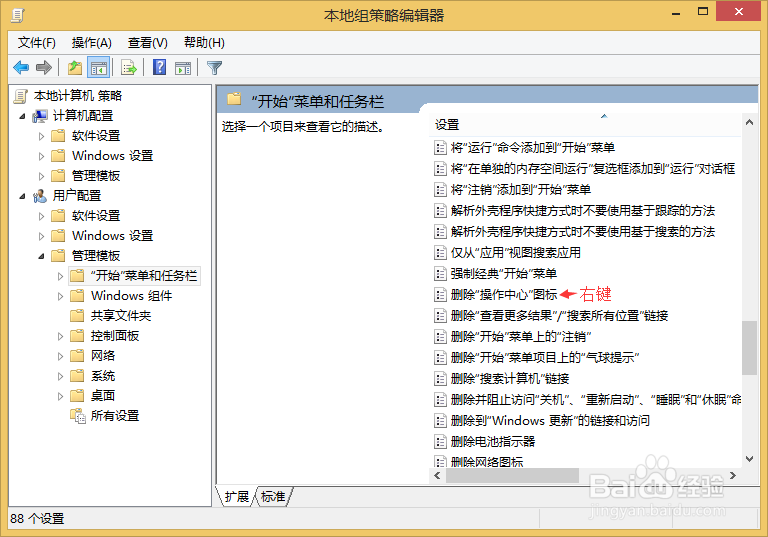Click the 本地计算机 策略 scroll icon
Screen dimensions: 768x537
click(x=20, y=96)
